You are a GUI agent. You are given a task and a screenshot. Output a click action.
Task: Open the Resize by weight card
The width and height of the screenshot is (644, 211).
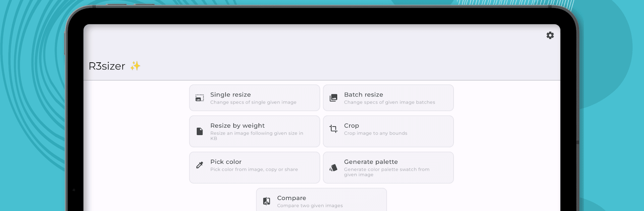click(x=255, y=131)
